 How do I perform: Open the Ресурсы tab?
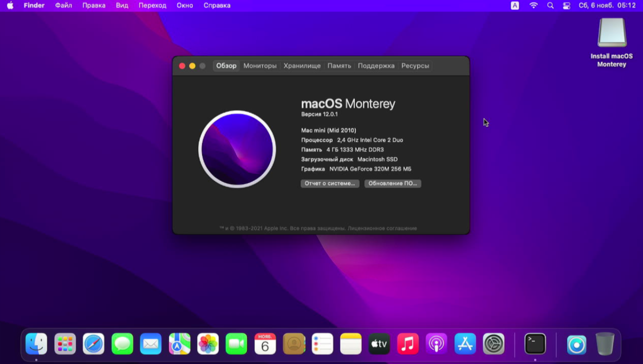tap(415, 66)
